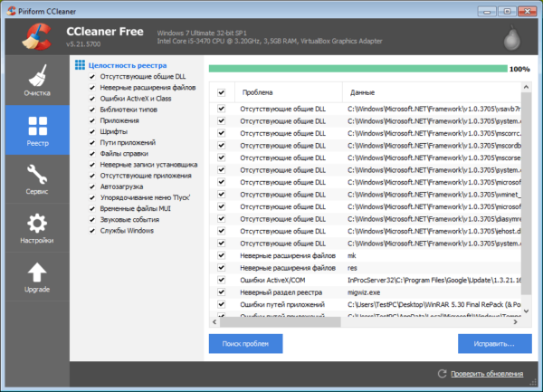Start scan with Поиск проблем button
The image size is (543, 392).
[x=245, y=344]
